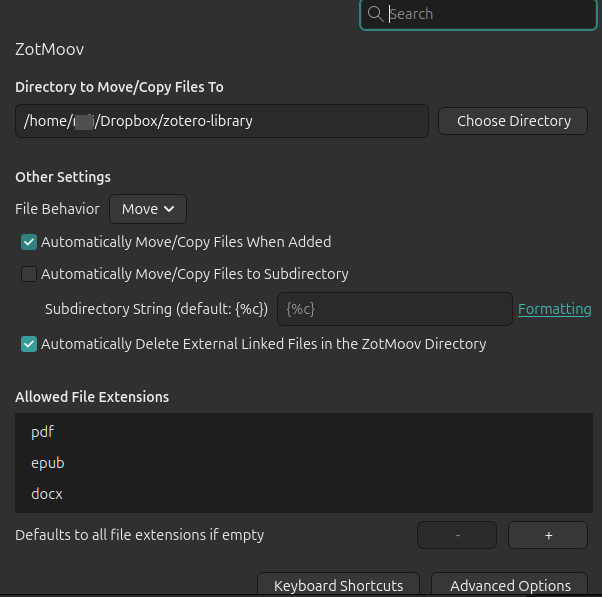Open the File Behavior dropdown
The width and height of the screenshot is (602, 597).
click(148, 209)
